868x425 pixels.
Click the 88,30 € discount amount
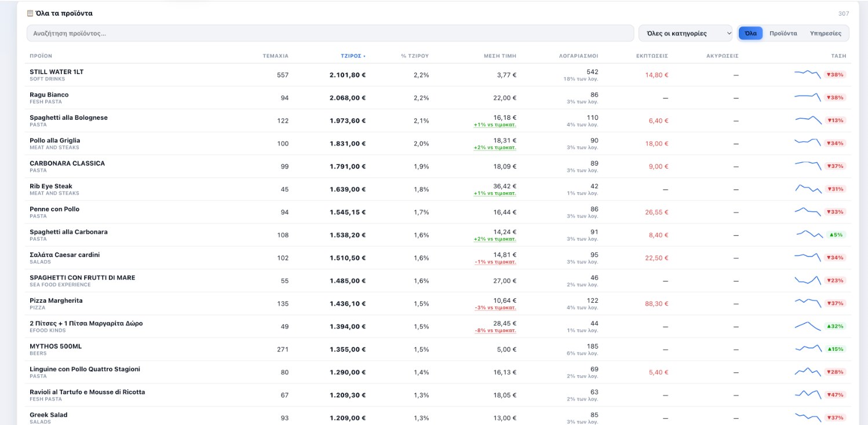pyautogui.click(x=657, y=303)
